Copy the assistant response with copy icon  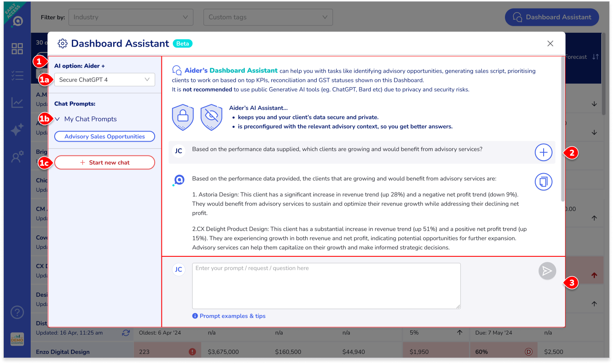[543, 182]
